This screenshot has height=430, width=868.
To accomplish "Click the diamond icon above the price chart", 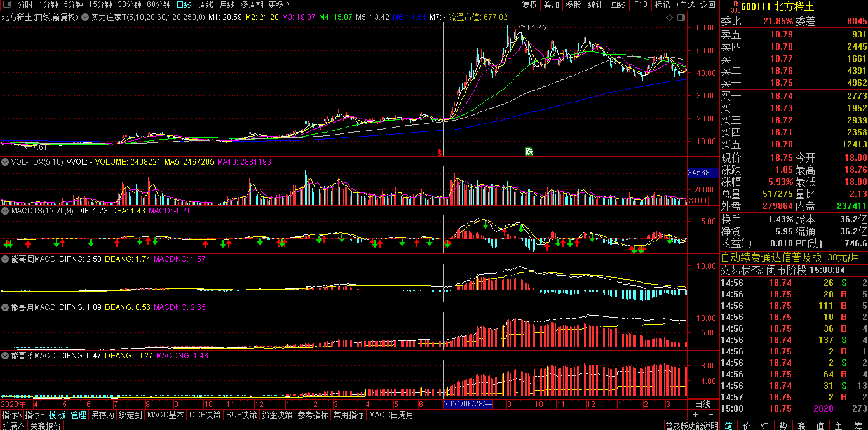I will coord(669,17).
